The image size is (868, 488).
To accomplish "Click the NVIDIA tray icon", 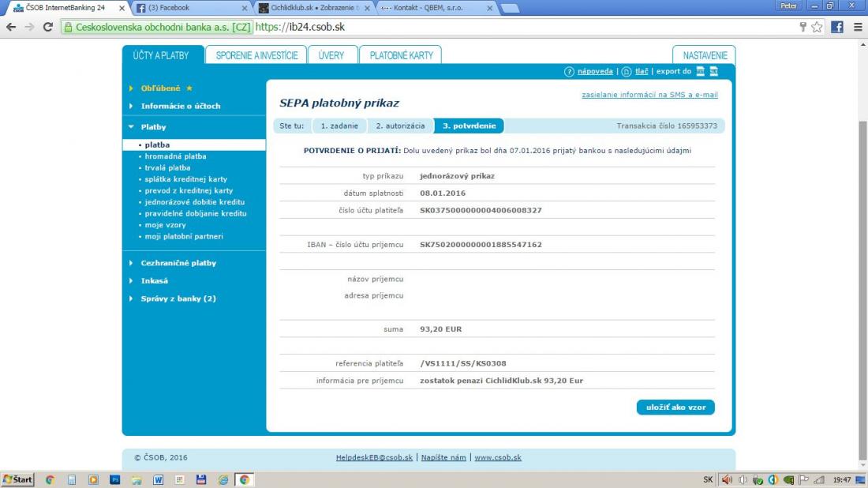I will click(788, 479).
